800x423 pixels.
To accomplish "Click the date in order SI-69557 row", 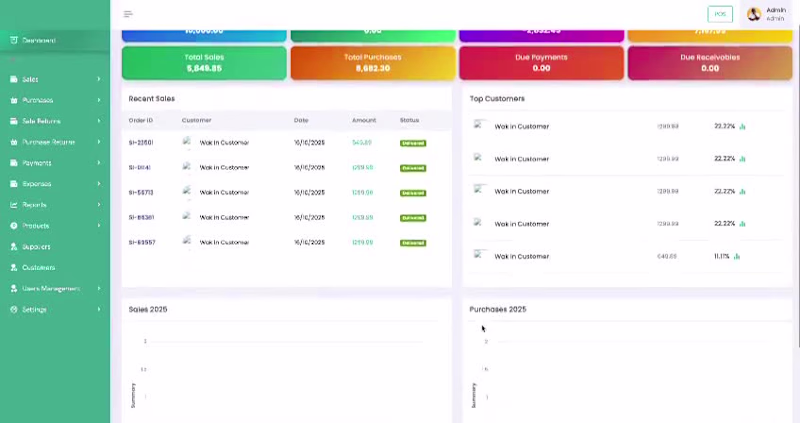I will pyautogui.click(x=309, y=242).
